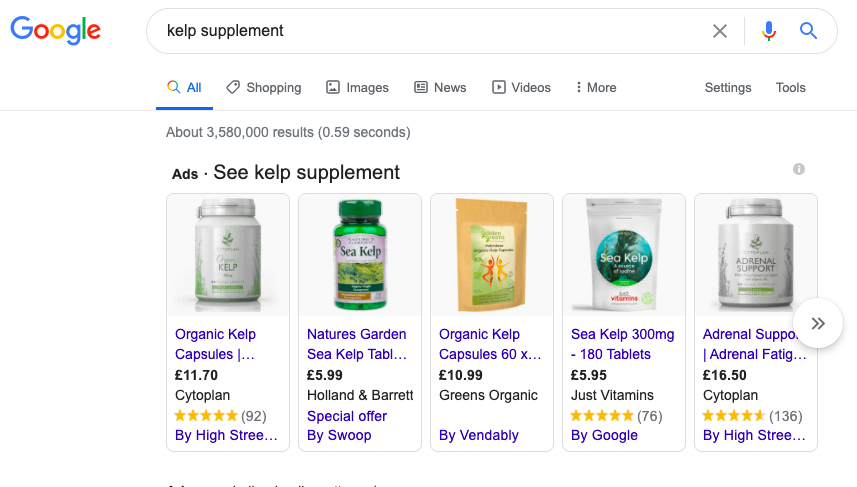The image size is (857, 487).
Task: Open Sea Kelp 300mg - 180 Tablets link
Action: [x=623, y=344]
